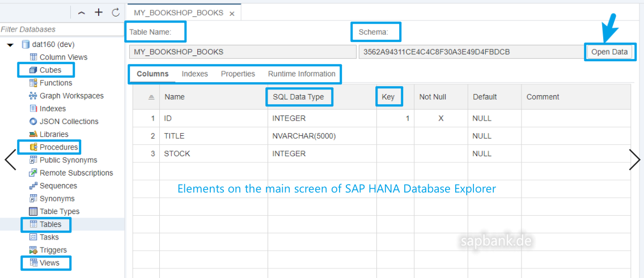644x278 pixels.
Task: Open the Runtime Information tab
Action: [302, 74]
